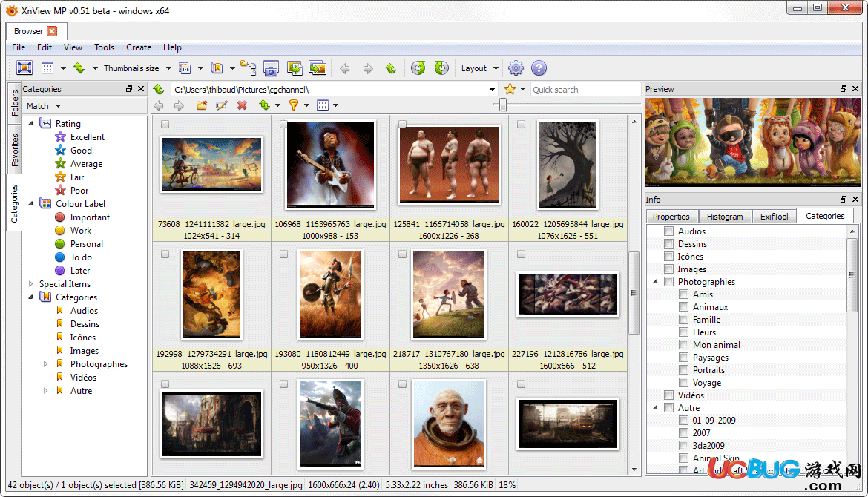Click the thumbnail size slider handle
Image resolution: width=868 pixels, height=497 pixels.
[x=503, y=105]
